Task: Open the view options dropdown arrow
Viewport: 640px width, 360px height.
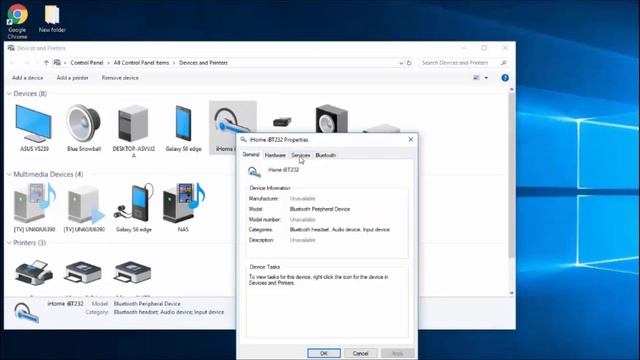Action: [x=486, y=78]
